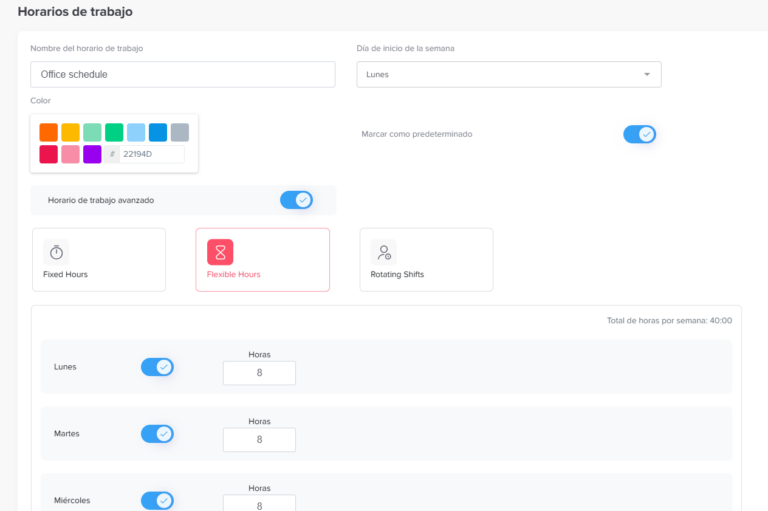Click the hex color code field
768x511 pixels.
(151, 154)
